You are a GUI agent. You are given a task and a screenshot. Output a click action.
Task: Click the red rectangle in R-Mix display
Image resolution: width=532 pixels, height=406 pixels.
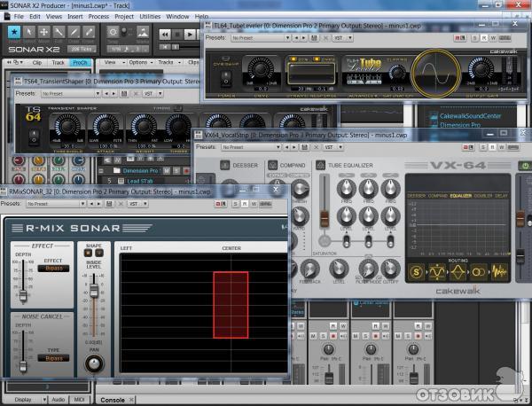pyautogui.click(x=231, y=304)
